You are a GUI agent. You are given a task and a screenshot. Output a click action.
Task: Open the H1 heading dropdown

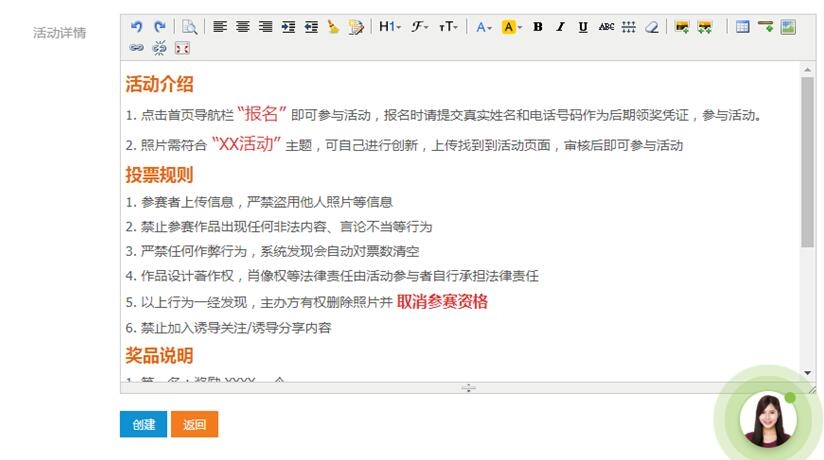pos(389,27)
